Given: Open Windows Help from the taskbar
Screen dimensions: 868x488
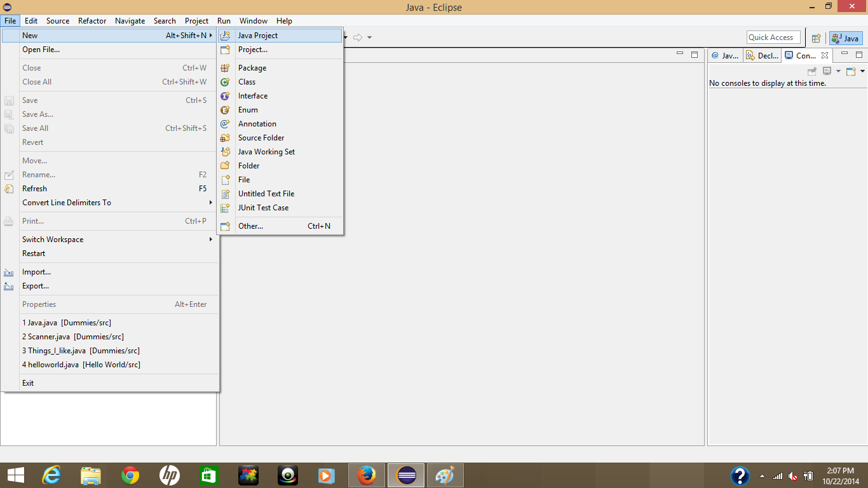Looking at the screenshot, I should (x=740, y=476).
